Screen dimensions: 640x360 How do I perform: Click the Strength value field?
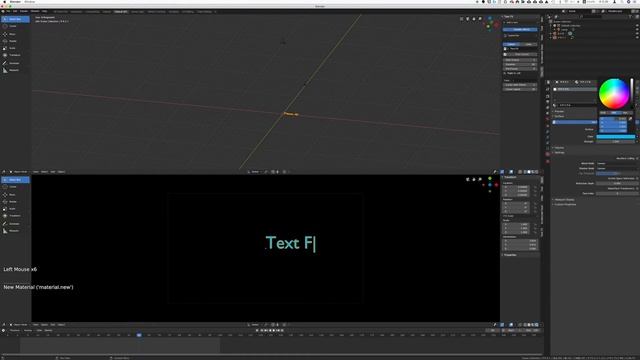(616, 142)
